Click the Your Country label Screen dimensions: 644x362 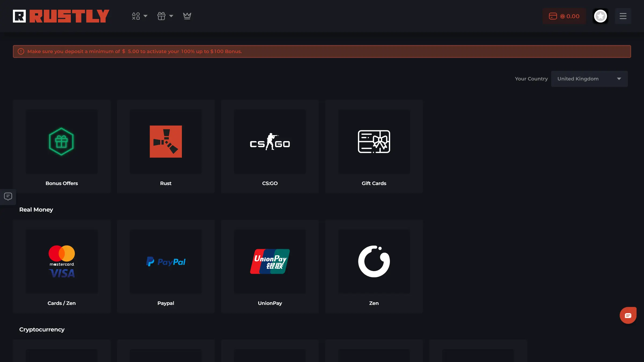(531, 79)
